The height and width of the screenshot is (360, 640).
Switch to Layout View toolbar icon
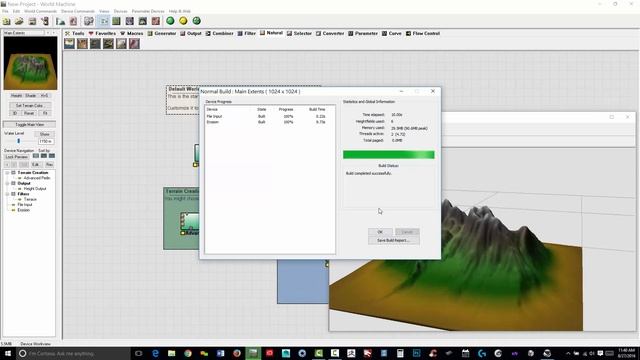[x=117, y=21]
